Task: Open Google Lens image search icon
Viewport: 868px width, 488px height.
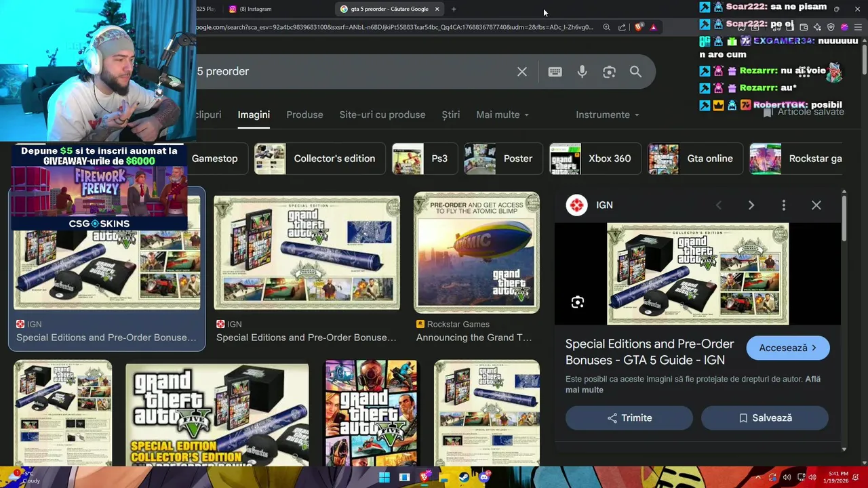Action: 609,71
